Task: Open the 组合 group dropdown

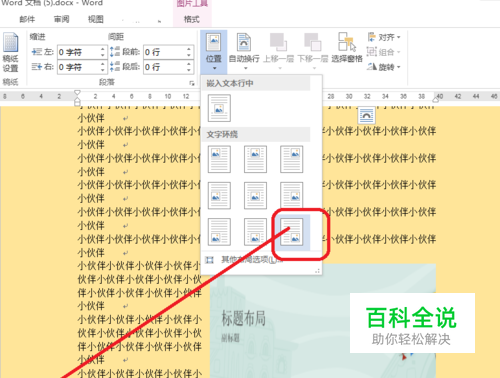Action: tap(384, 52)
